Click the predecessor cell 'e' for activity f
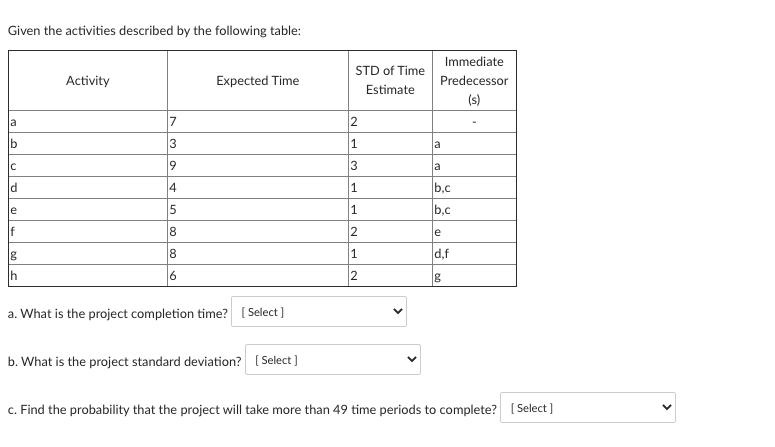The height and width of the screenshot is (447, 775). tap(474, 231)
